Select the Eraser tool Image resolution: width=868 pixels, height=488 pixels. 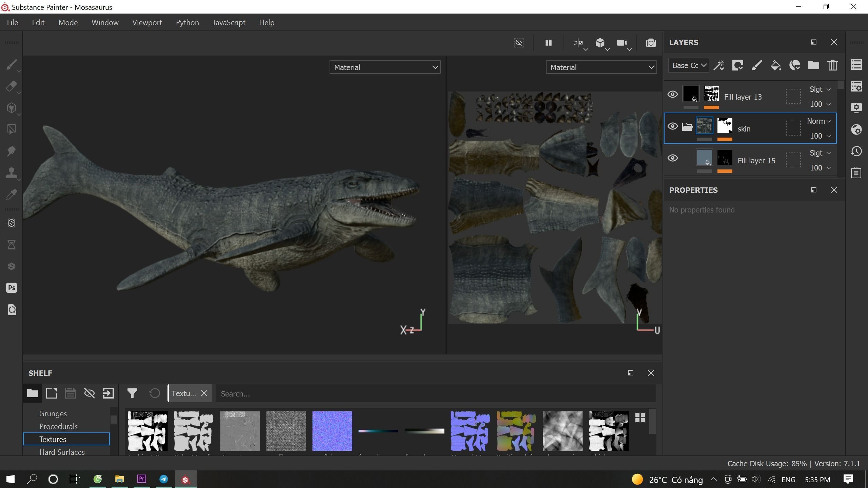tap(11, 86)
